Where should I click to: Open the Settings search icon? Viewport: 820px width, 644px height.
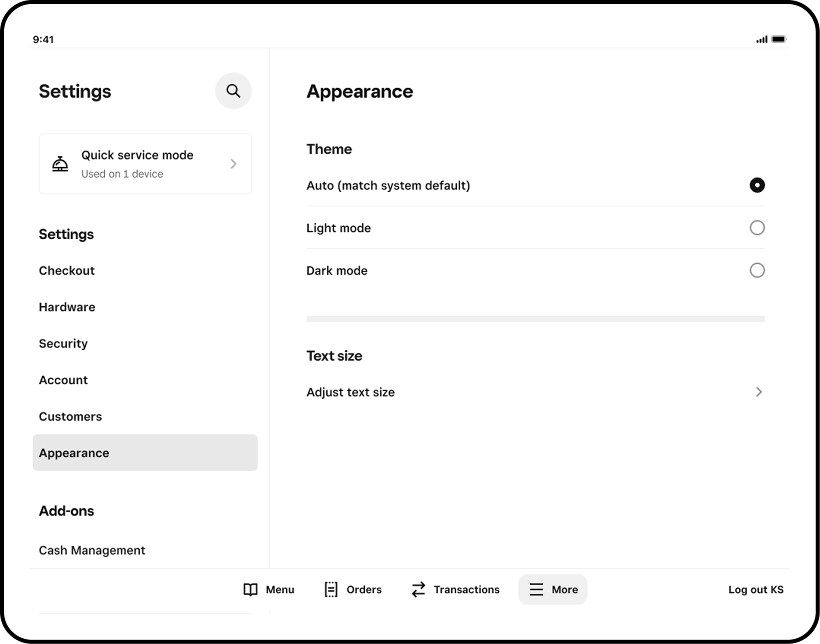coord(233,91)
